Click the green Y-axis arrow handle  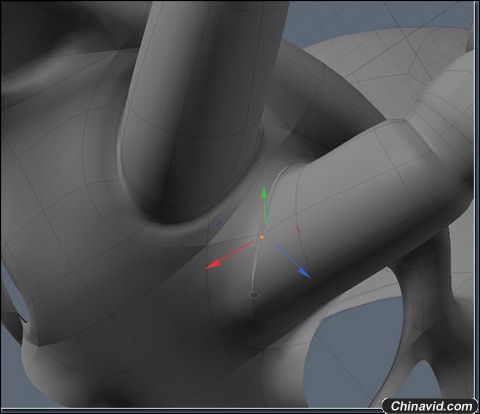tap(264, 192)
